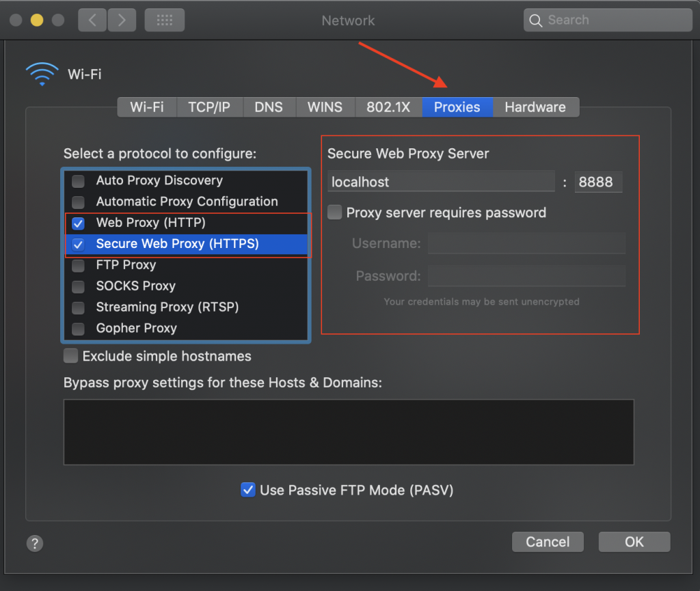Click the search magnifier icon
700x591 pixels.
click(x=535, y=20)
